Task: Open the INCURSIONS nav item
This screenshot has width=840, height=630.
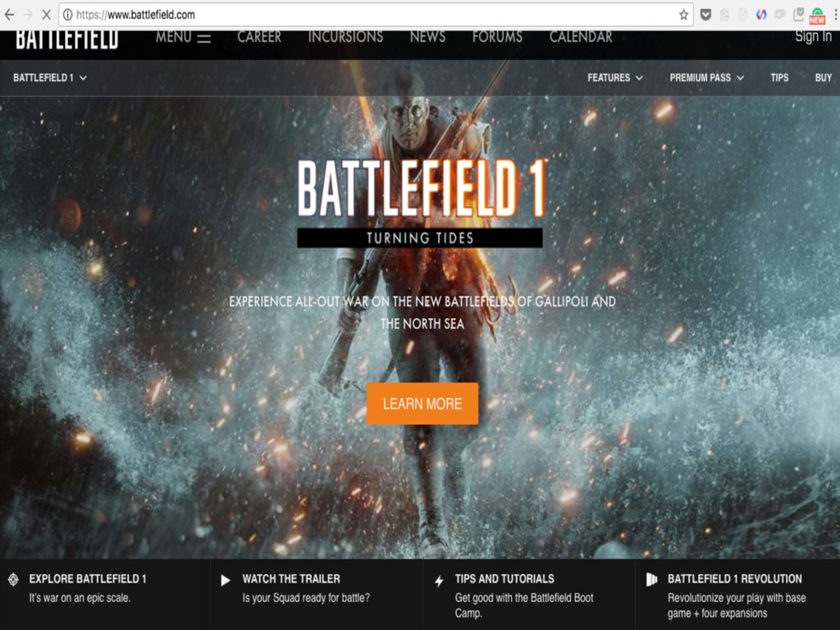Action: [x=345, y=37]
